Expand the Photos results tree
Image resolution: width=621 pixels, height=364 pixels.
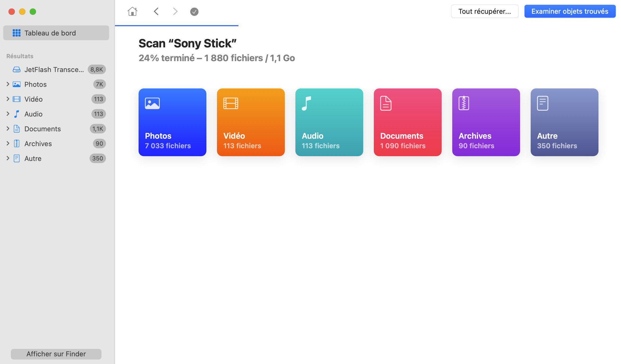[7, 84]
